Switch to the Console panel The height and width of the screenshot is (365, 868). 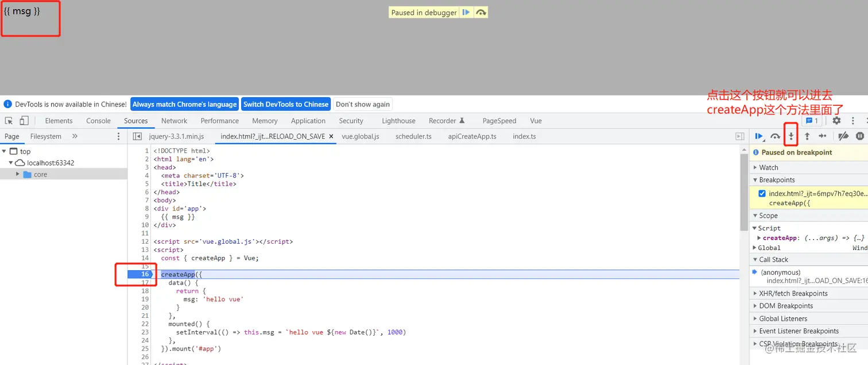(x=98, y=121)
